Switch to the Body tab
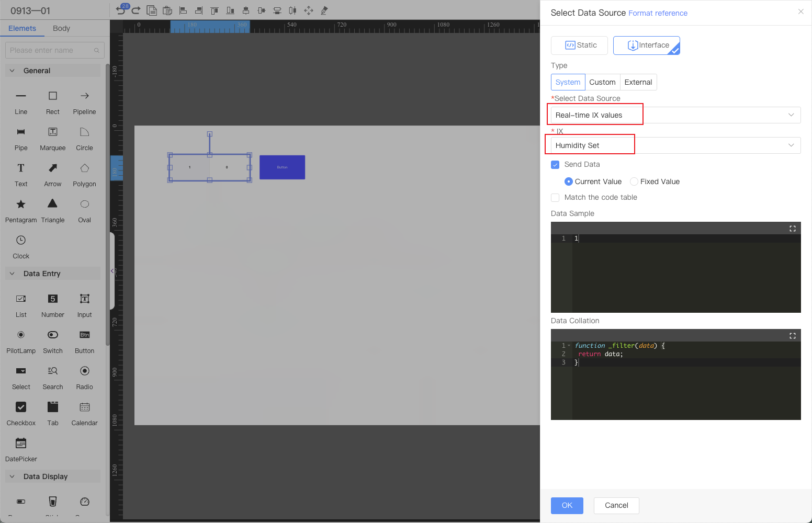 click(61, 28)
